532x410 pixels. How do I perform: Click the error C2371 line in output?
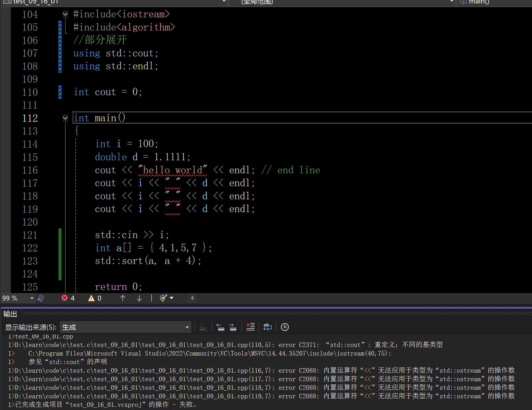click(x=225, y=345)
